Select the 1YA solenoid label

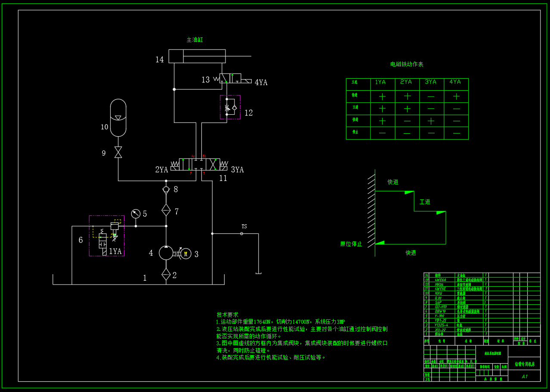(x=115, y=251)
